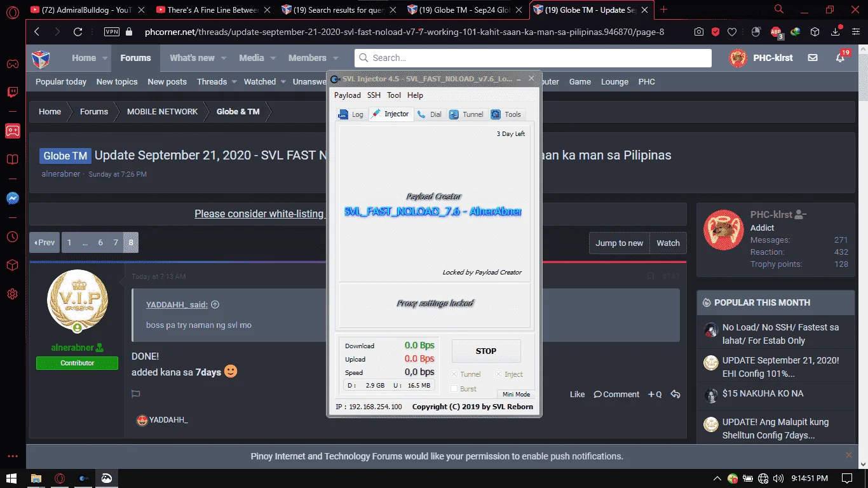This screenshot has height=488, width=868.
Task: Like the post by alnerabner
Action: [577, 395]
